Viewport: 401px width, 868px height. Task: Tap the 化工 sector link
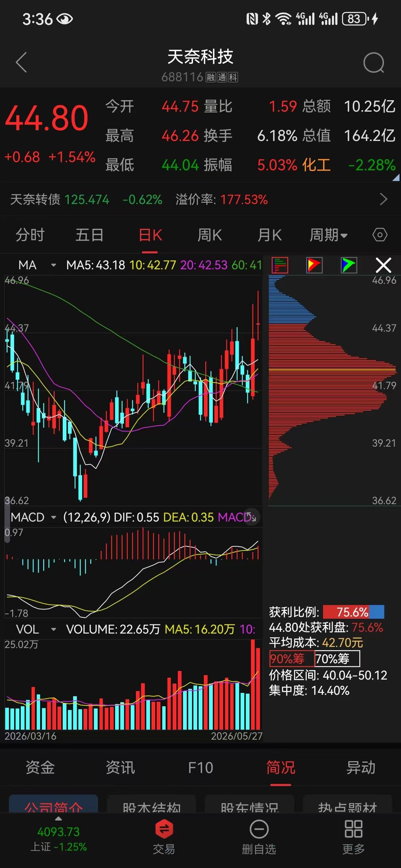(316, 165)
